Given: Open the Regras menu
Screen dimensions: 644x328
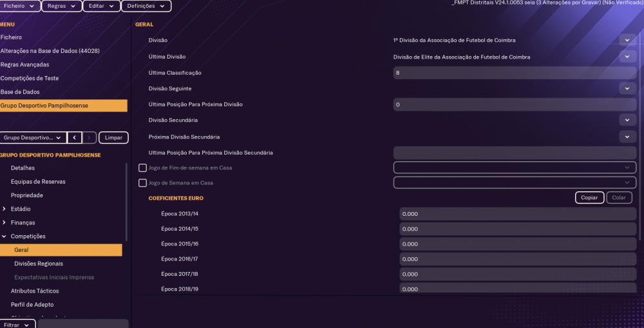Looking at the screenshot, I should 62,6.
